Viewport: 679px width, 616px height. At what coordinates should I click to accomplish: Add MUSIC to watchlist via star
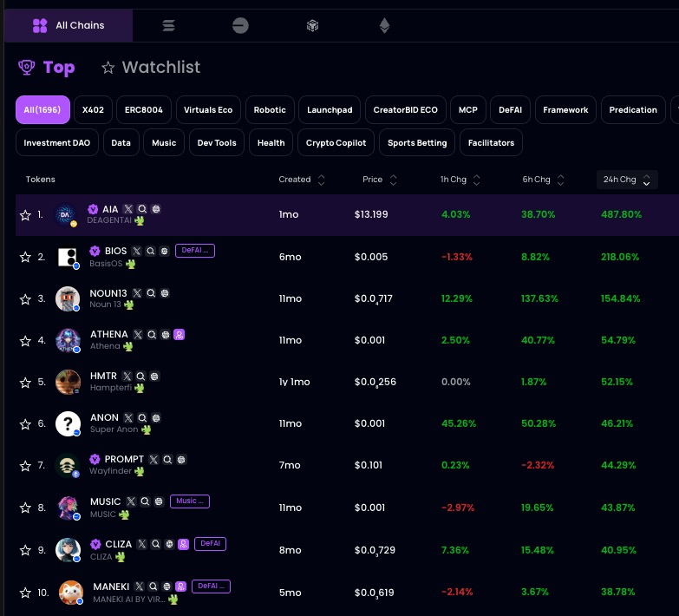[25, 508]
